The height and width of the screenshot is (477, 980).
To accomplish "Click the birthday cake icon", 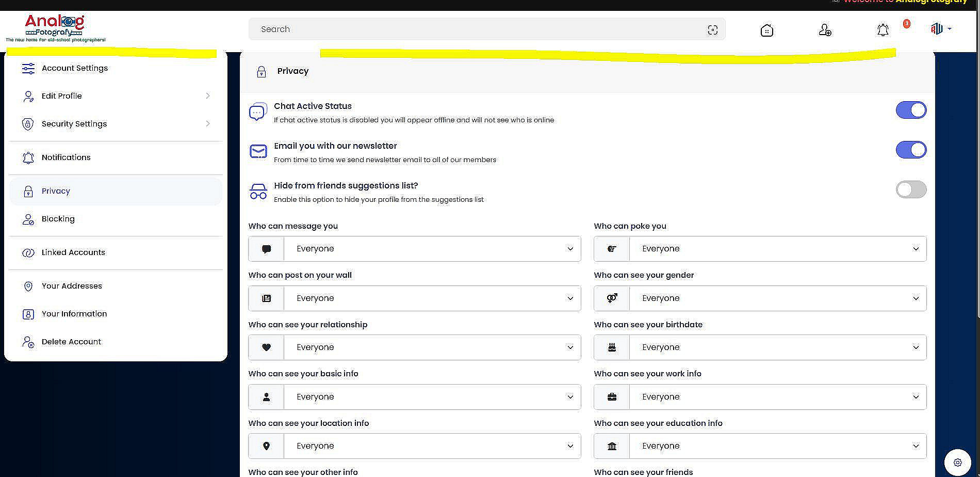I will [x=612, y=347].
